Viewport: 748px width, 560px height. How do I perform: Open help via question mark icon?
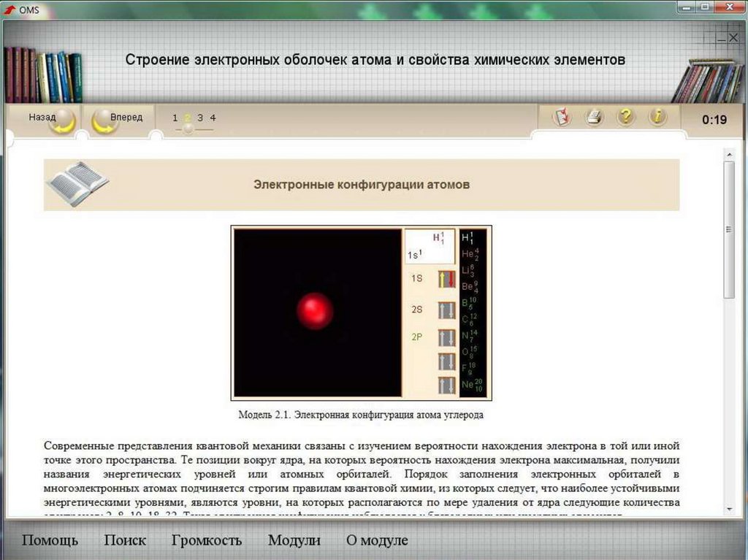pos(625,117)
